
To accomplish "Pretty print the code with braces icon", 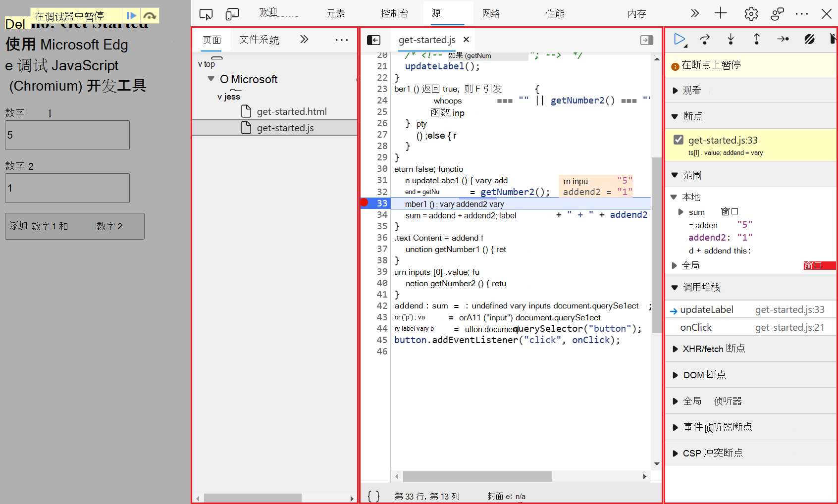I will 374,496.
